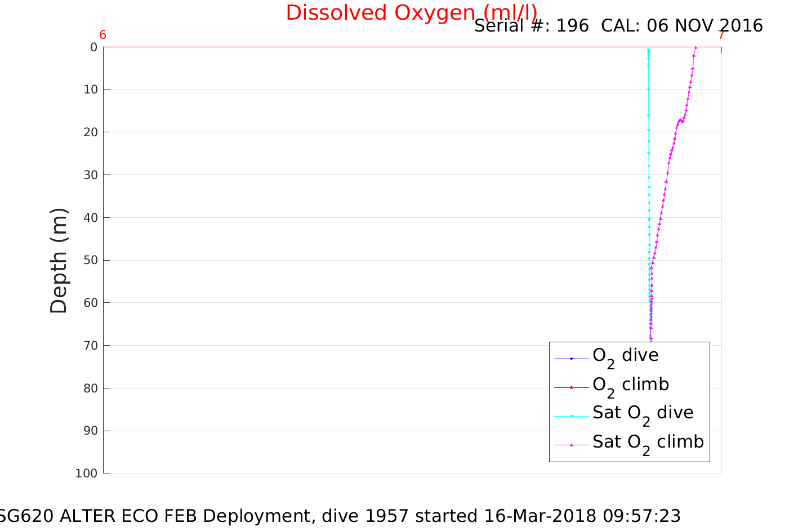Screen dimensions: 798x532
Task: Click the '30' depth tick label
Action: coord(91,175)
